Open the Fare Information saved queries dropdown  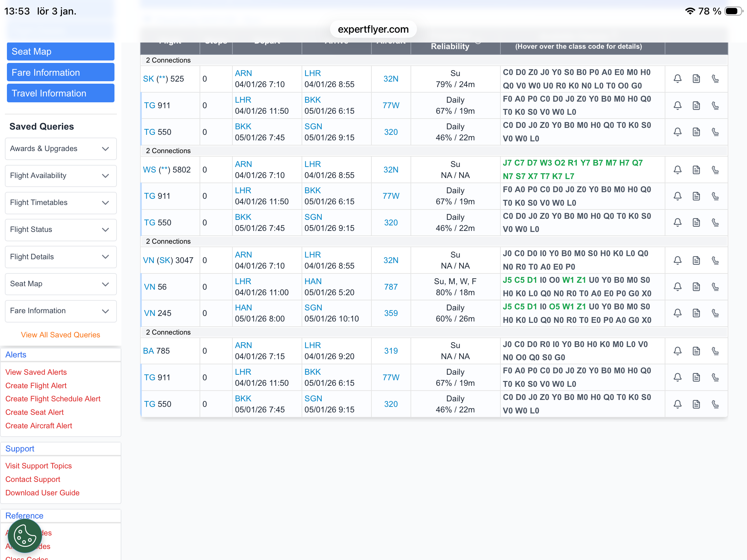coord(61,311)
